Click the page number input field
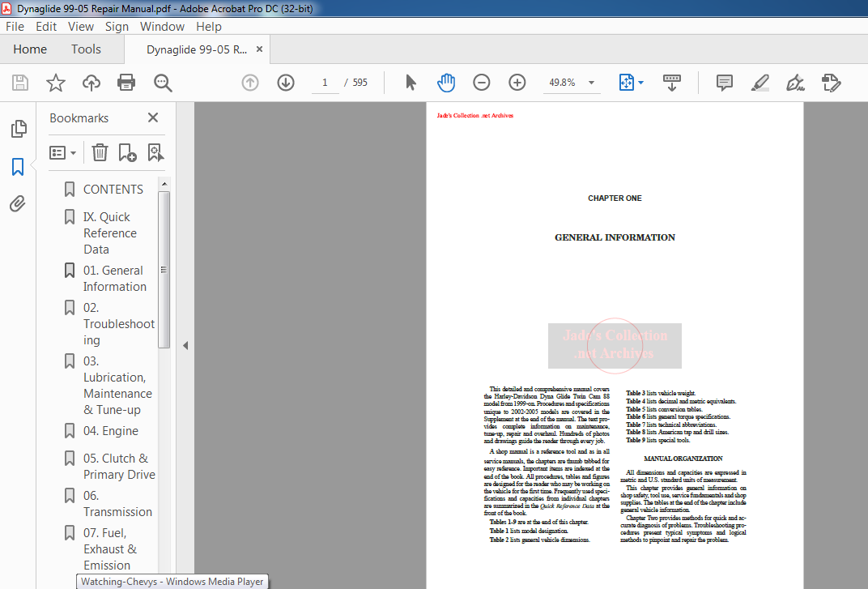The height and width of the screenshot is (589, 868). coord(325,83)
